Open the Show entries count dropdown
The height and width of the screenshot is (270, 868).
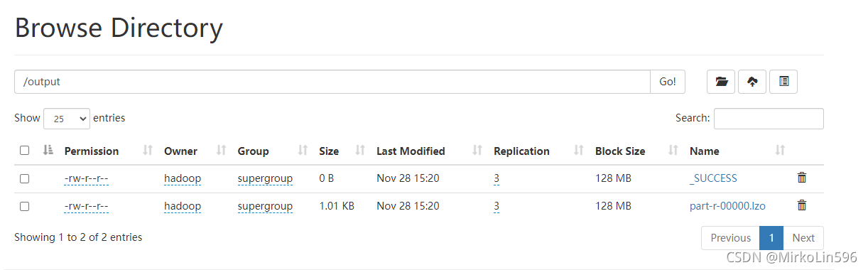pyautogui.click(x=67, y=119)
